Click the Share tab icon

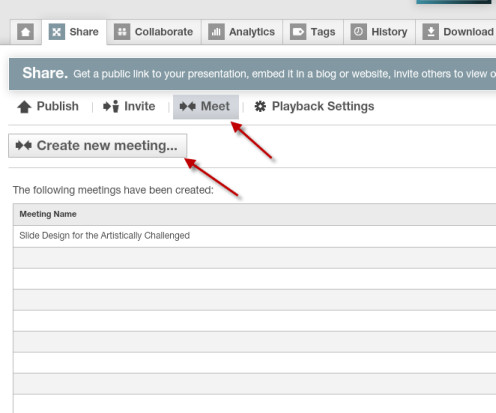(57, 32)
